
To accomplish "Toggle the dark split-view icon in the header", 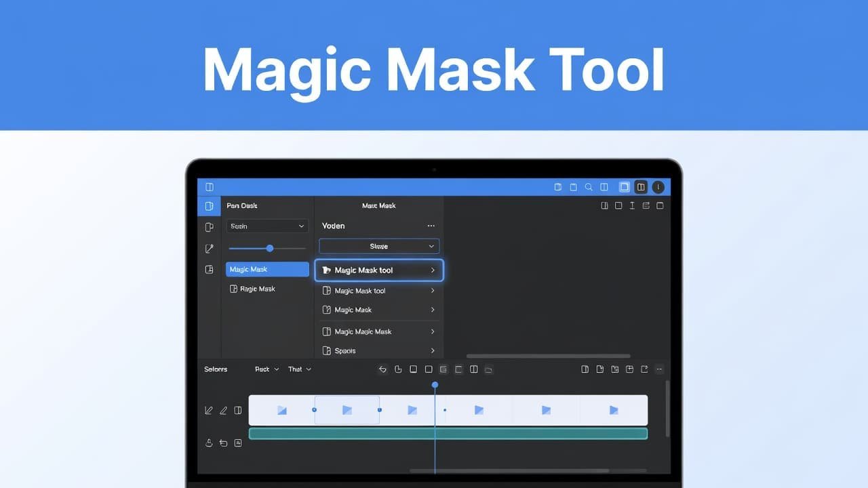I will [641, 187].
